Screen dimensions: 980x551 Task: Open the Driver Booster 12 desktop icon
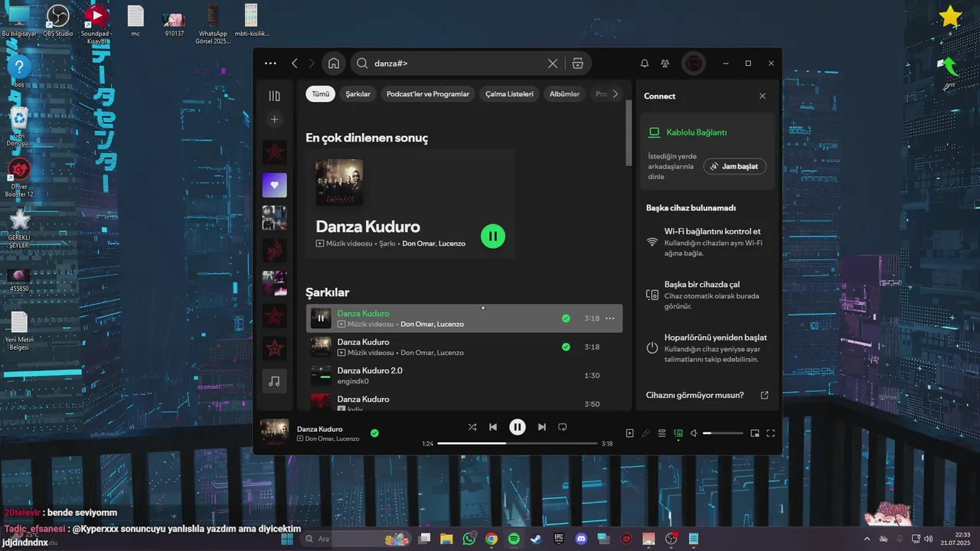click(x=19, y=178)
